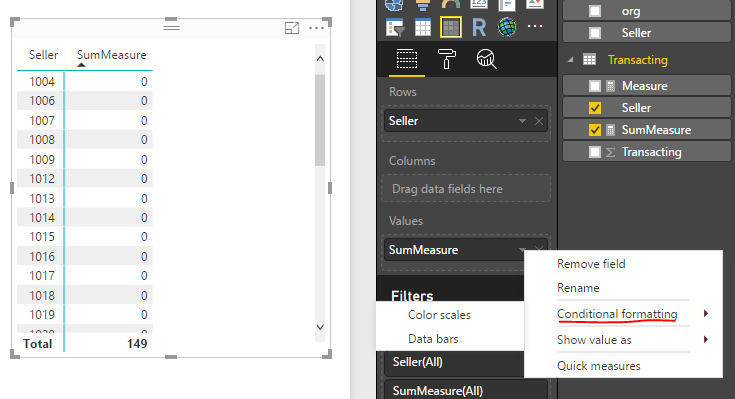Viewport: 735px width, 399px height.
Task: Click sigma icon beside Transacting field
Action: (x=610, y=152)
